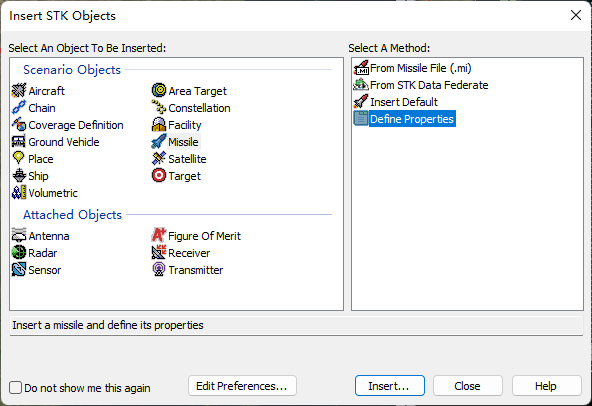Close the Insert STK Objects window
Viewport: 592px width, 406px height.
click(x=576, y=15)
